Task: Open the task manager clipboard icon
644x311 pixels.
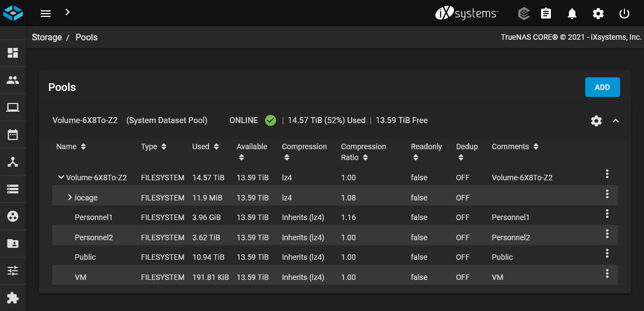Action: coord(546,14)
